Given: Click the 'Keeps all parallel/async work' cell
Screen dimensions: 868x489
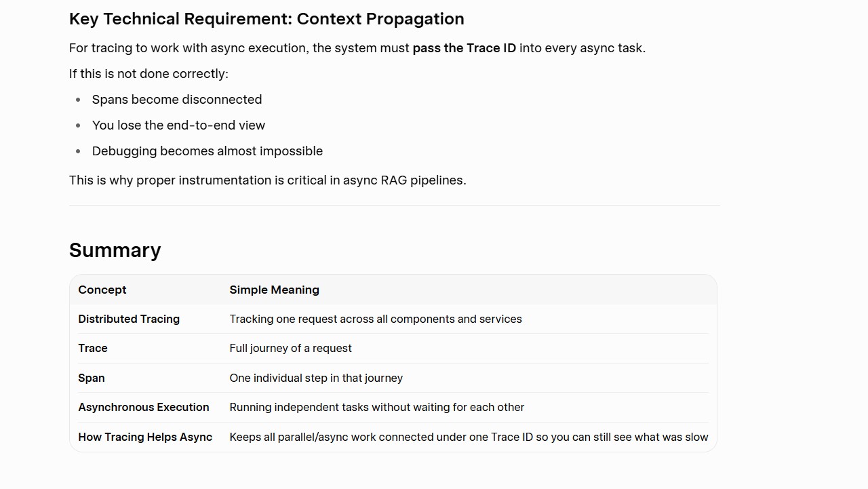Looking at the screenshot, I should 469,437.
